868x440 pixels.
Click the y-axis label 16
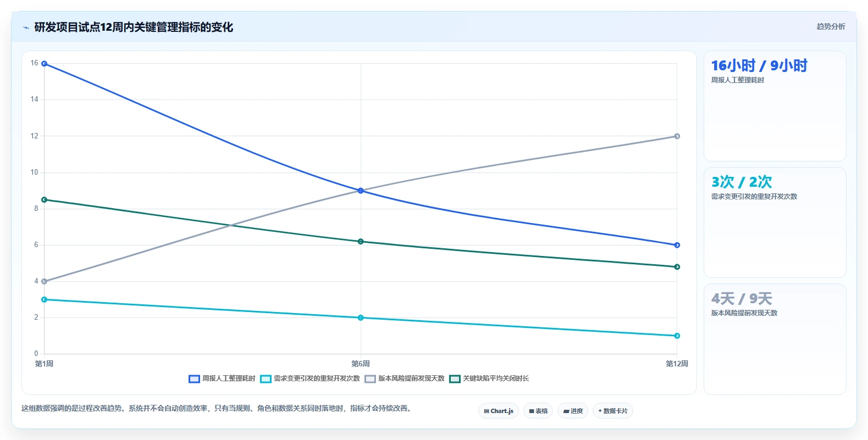click(35, 63)
